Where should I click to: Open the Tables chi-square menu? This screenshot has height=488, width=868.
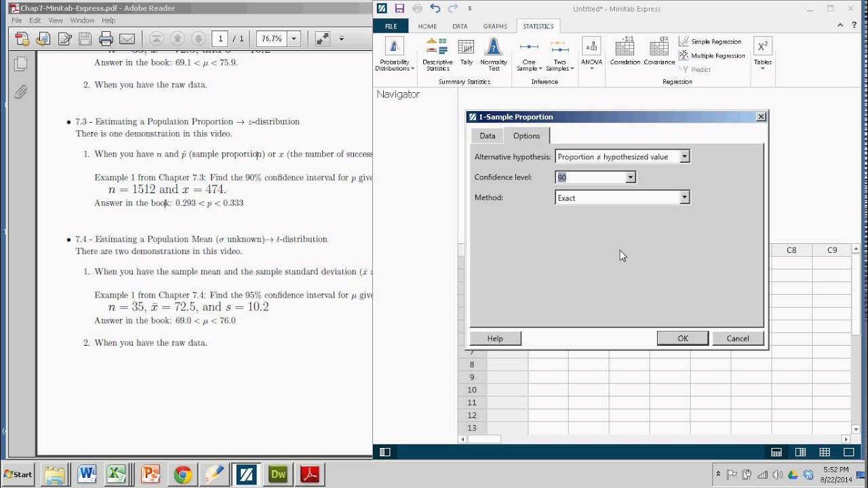[763, 54]
